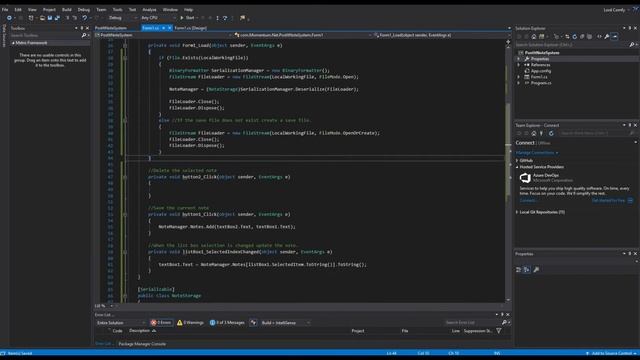
Task: Click the search magnifier in Toolbox panel
Action: (84, 36)
